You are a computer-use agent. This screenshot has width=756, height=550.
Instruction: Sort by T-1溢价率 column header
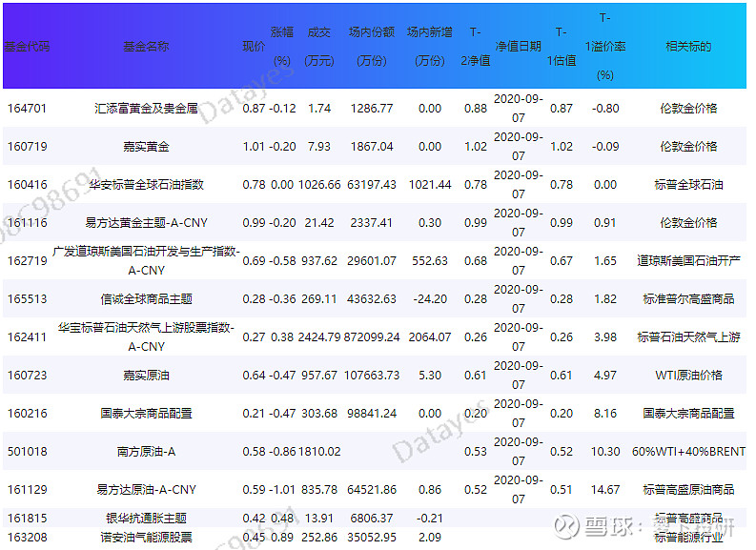point(605,46)
